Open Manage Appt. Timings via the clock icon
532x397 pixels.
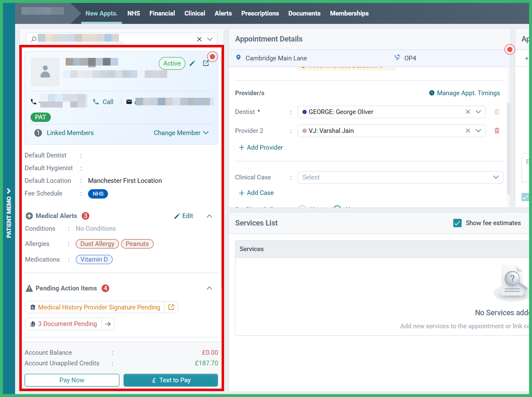coord(432,93)
